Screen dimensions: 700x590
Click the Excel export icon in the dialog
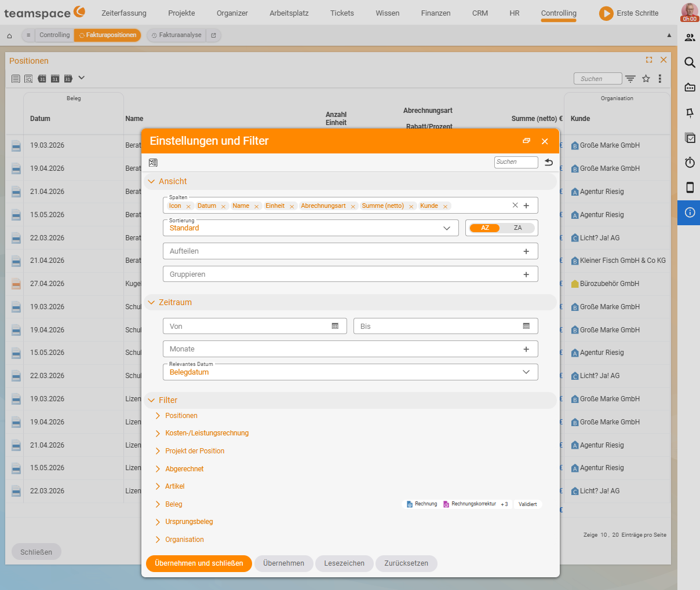click(x=153, y=163)
